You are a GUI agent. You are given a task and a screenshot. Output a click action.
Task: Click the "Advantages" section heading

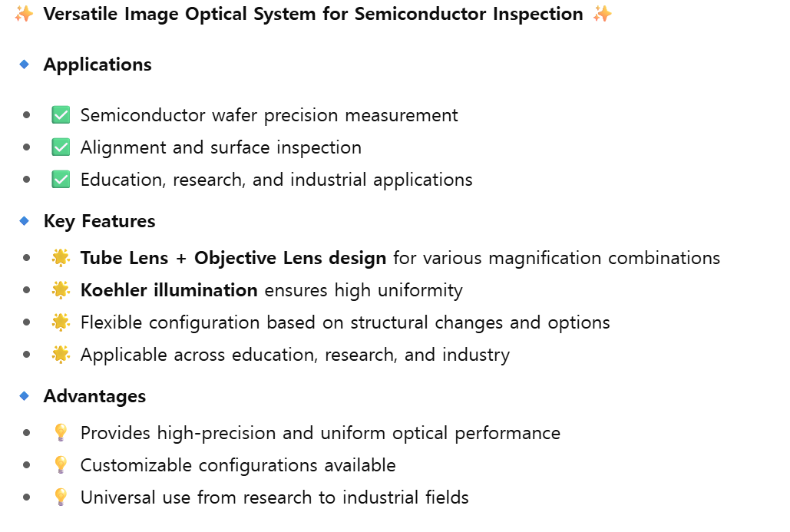click(x=94, y=396)
